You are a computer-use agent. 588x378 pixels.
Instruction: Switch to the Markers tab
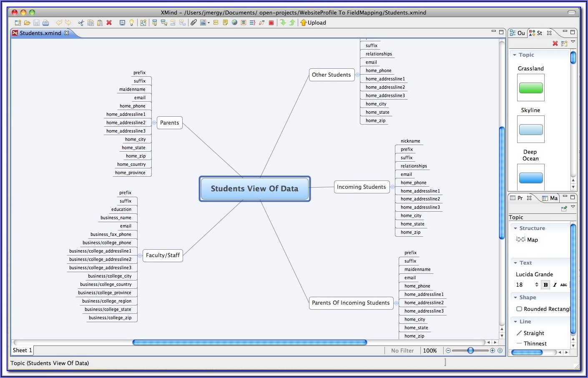550,198
